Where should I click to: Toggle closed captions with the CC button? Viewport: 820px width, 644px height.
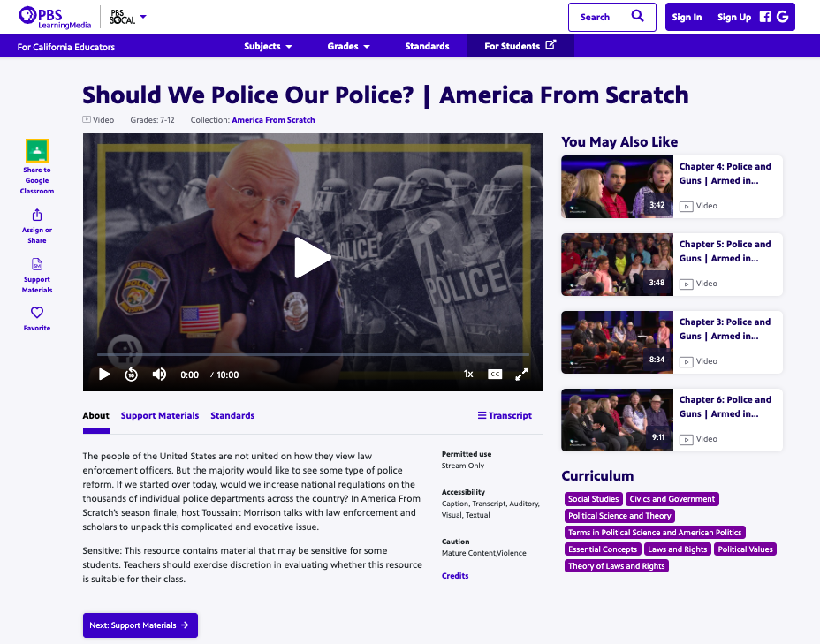click(x=495, y=374)
